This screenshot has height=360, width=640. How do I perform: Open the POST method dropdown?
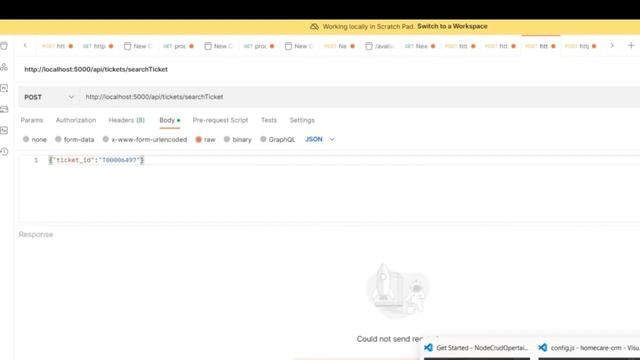[49, 97]
